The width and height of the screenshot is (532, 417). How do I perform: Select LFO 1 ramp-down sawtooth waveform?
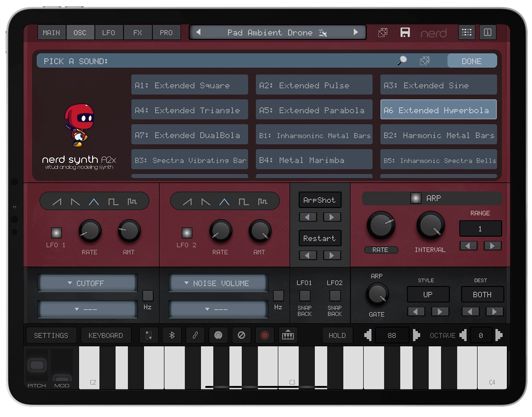click(x=75, y=202)
